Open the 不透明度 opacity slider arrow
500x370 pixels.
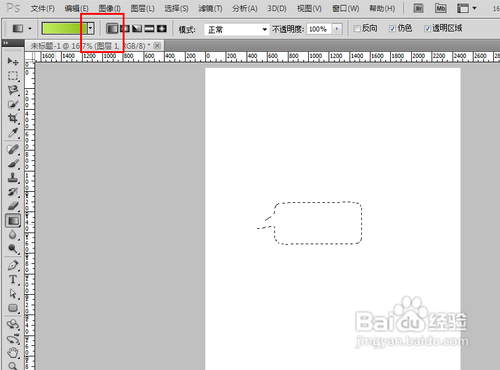click(x=337, y=29)
